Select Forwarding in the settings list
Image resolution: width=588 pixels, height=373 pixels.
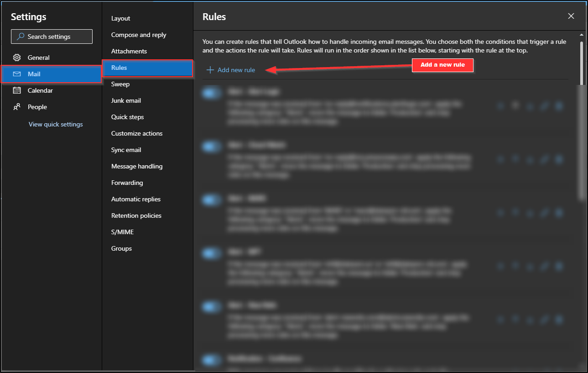[127, 183]
